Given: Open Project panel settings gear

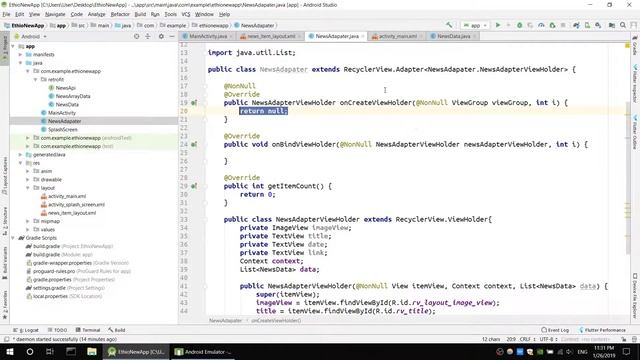Looking at the screenshot, I should point(161,36).
